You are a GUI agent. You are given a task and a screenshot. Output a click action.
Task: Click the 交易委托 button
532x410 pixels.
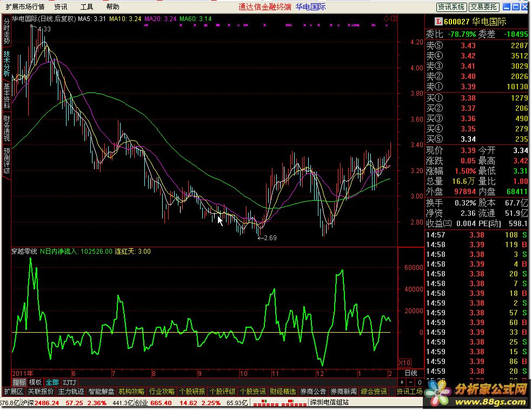[x=483, y=7]
